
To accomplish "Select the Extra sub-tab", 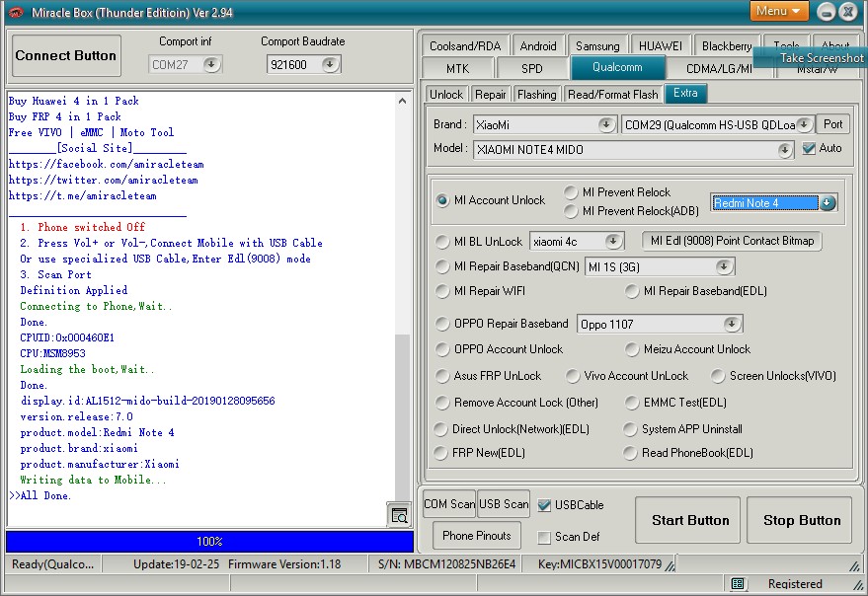I will coord(685,93).
